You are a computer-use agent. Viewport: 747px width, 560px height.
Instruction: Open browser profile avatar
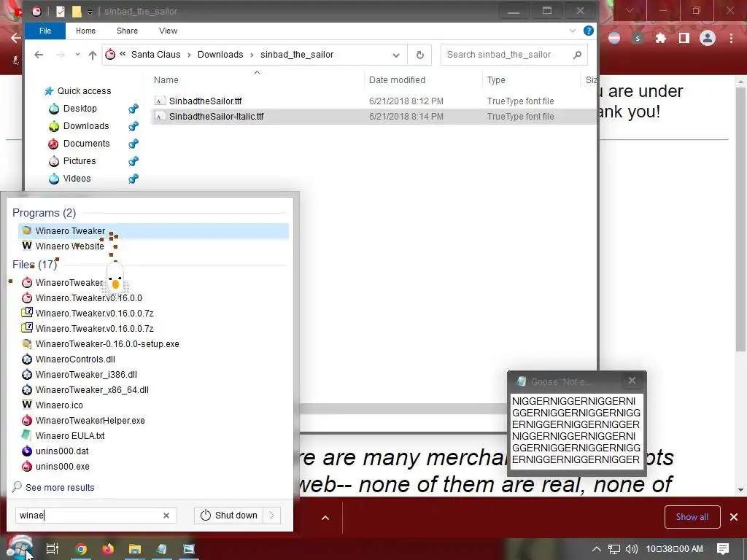tap(708, 38)
